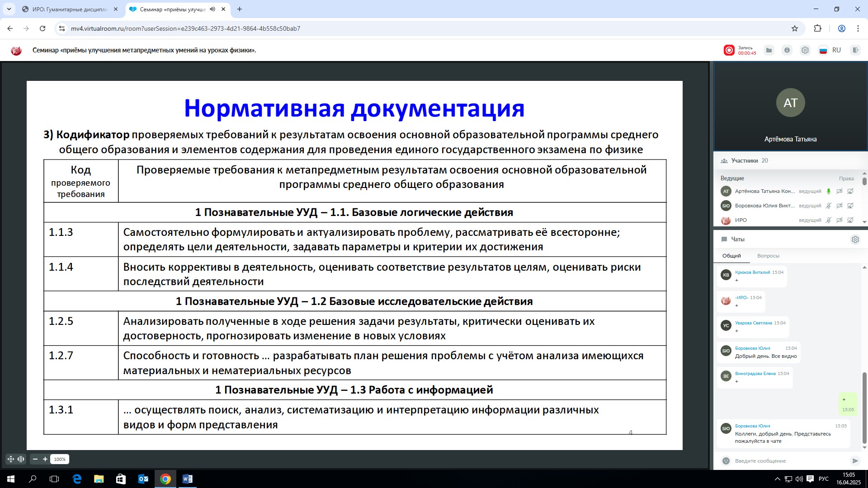The height and width of the screenshot is (488, 868).
Task: Open the tab search dropdown arrow
Action: pos(9,9)
